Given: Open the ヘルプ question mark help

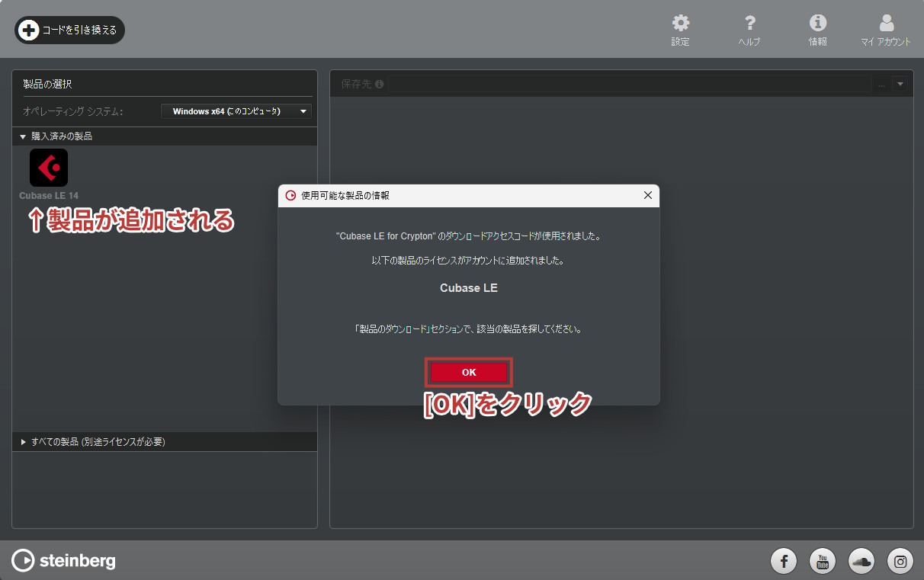Looking at the screenshot, I should coord(749,30).
